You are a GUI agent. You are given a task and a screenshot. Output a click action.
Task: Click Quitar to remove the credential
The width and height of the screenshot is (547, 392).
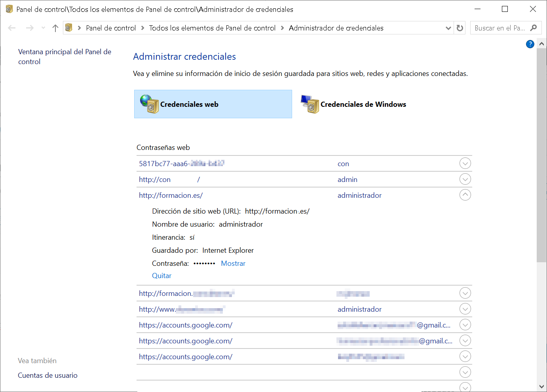[x=161, y=275]
